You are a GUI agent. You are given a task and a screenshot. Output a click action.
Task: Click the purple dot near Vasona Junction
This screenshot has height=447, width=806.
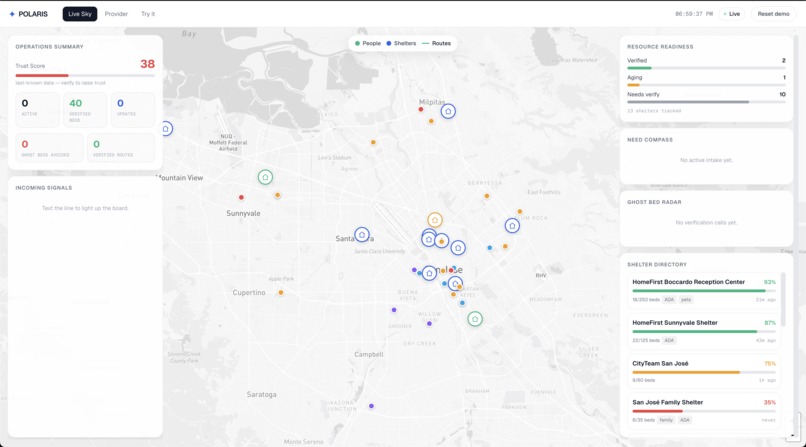(371, 406)
